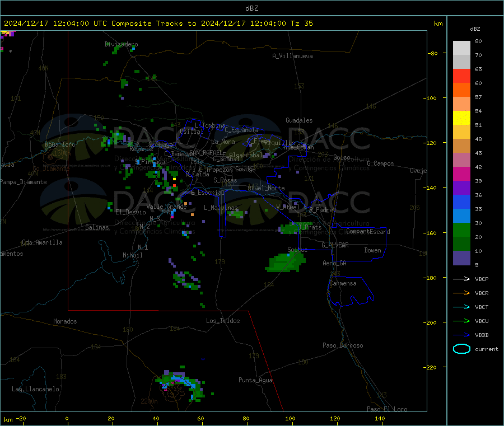Click the Valle_Grande location label
Image resolution: width=504 pixels, height=426 pixels.
pyautogui.click(x=166, y=207)
